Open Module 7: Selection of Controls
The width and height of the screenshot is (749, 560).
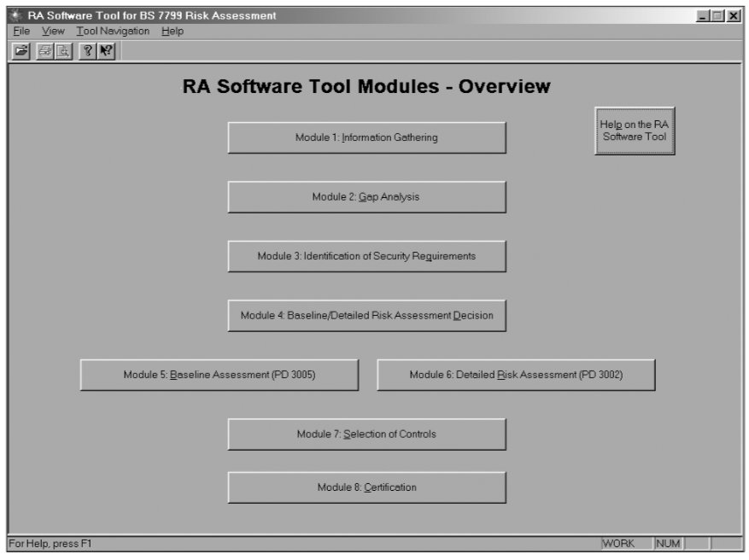point(367,435)
